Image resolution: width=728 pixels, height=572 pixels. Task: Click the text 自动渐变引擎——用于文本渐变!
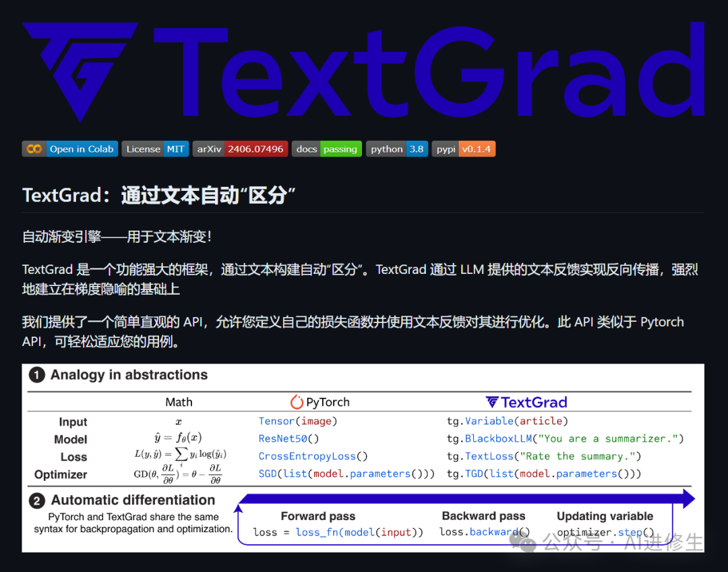pos(117,237)
